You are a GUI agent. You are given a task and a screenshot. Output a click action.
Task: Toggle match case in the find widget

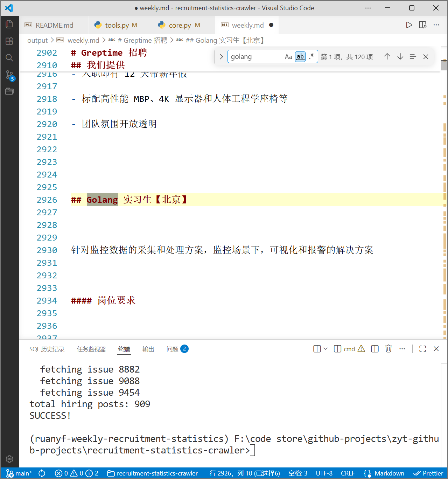click(288, 56)
